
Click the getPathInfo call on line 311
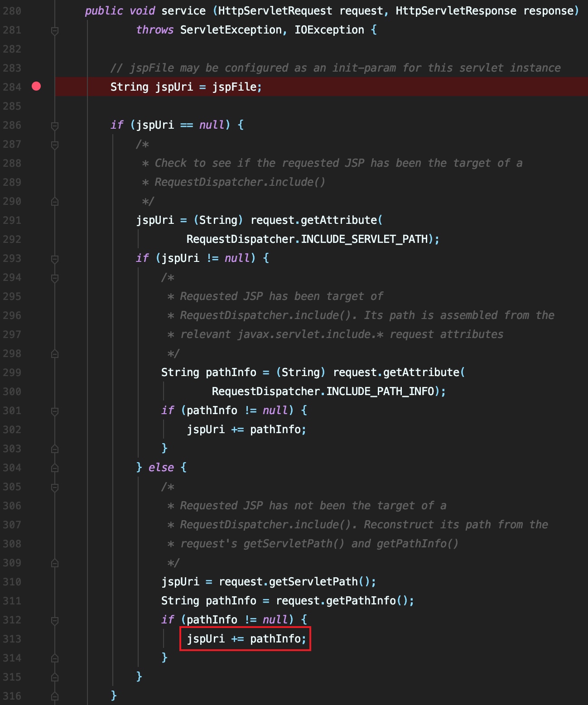[361, 601]
